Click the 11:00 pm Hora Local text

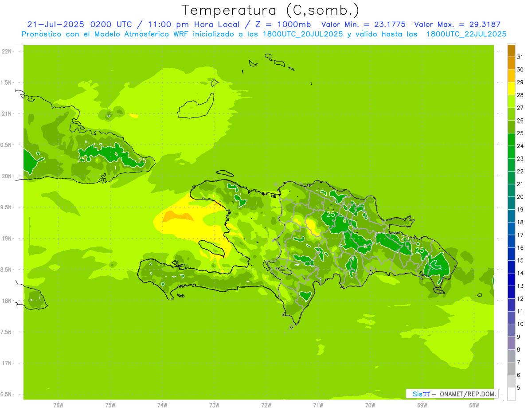pyautogui.click(x=192, y=24)
